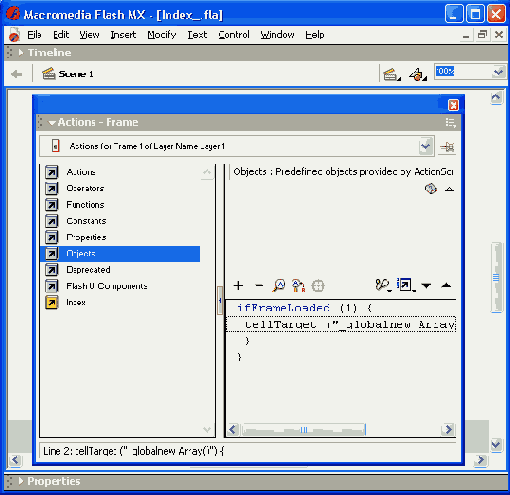Toggle the View Options mode button
The width and height of the screenshot is (510, 495).
coord(406,285)
